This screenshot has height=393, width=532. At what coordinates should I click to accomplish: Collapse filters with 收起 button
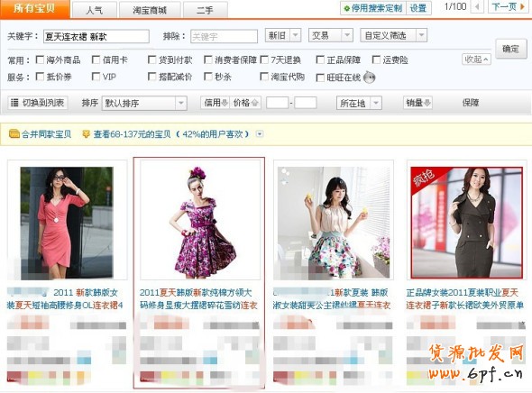476,59
